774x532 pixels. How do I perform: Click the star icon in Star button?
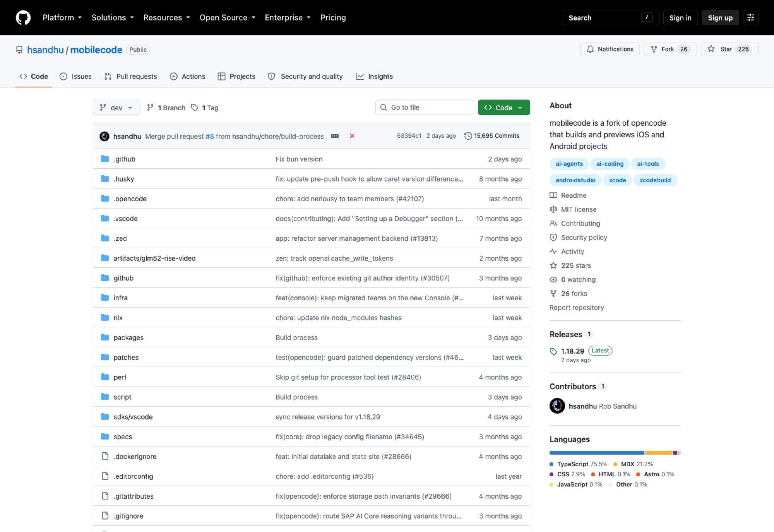(x=711, y=49)
